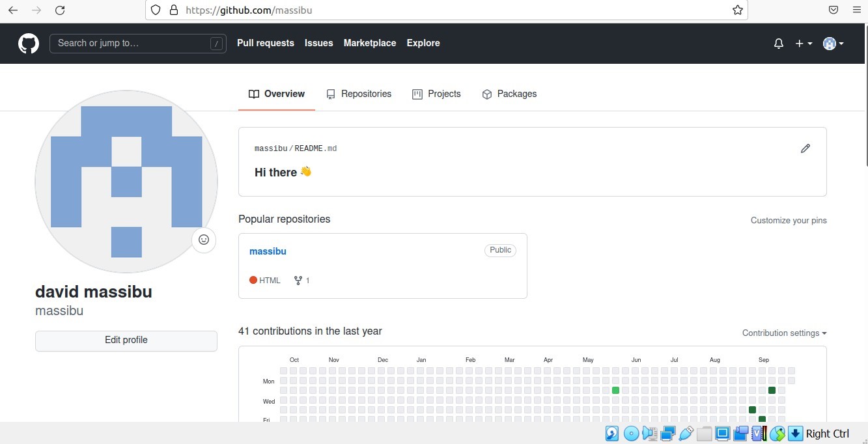Click the VirtualBox network indicator
Screen dimensions: 868x444
(x=667, y=434)
